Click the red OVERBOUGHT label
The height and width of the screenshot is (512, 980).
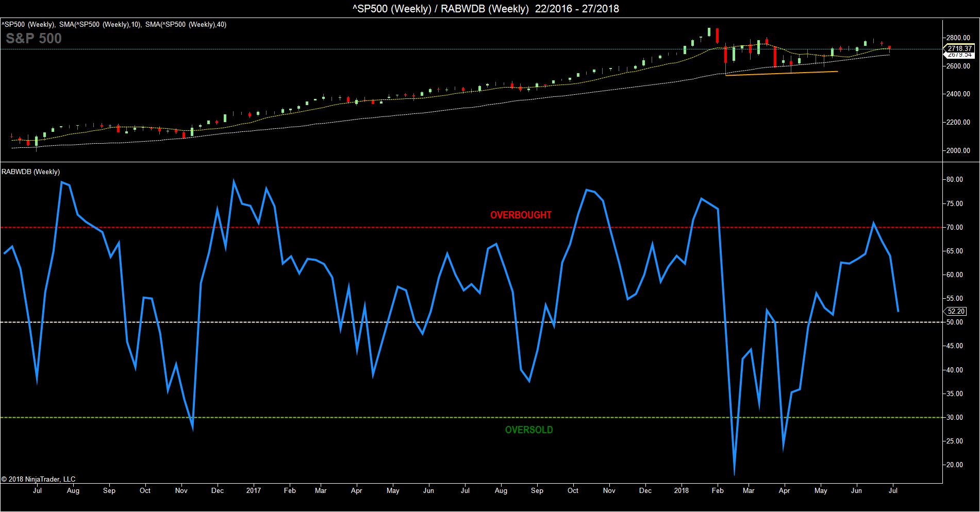pyautogui.click(x=521, y=215)
